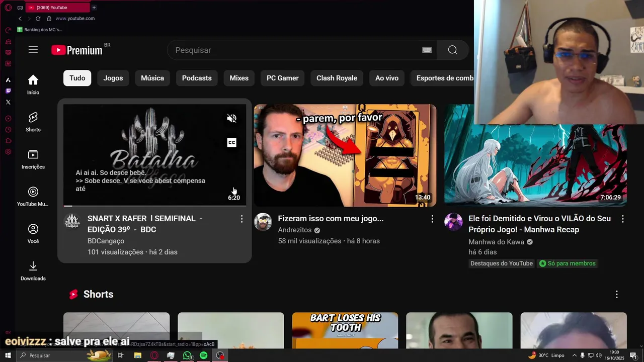The height and width of the screenshot is (362, 644).
Task: Open the volume control in system tray
Action: pos(599,355)
